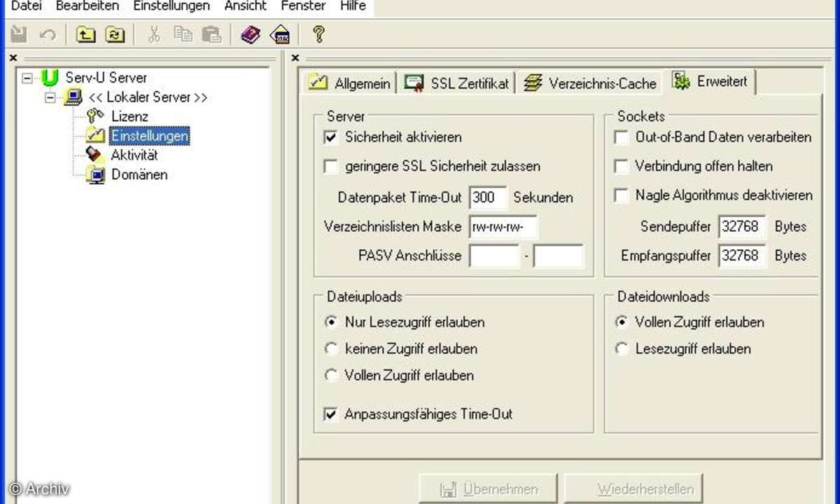The image size is (840, 504).
Task: Open the Fenster menu
Action: click(303, 6)
